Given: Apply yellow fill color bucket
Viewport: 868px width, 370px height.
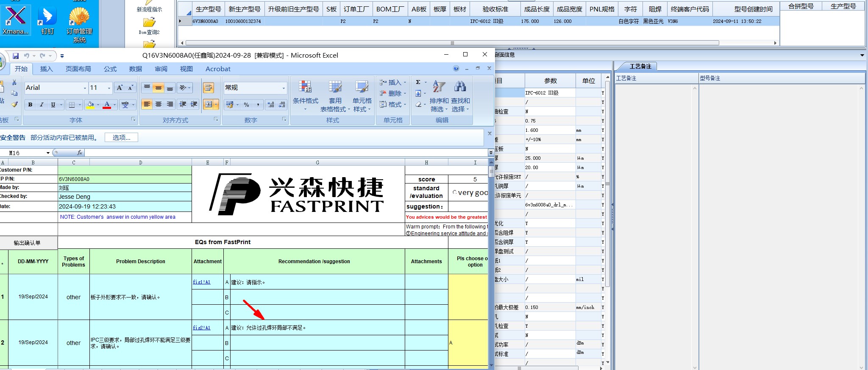Looking at the screenshot, I should coord(90,105).
